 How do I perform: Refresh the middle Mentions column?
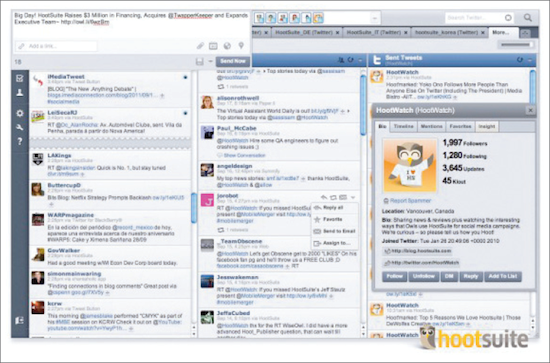pyautogui.click(x=350, y=60)
